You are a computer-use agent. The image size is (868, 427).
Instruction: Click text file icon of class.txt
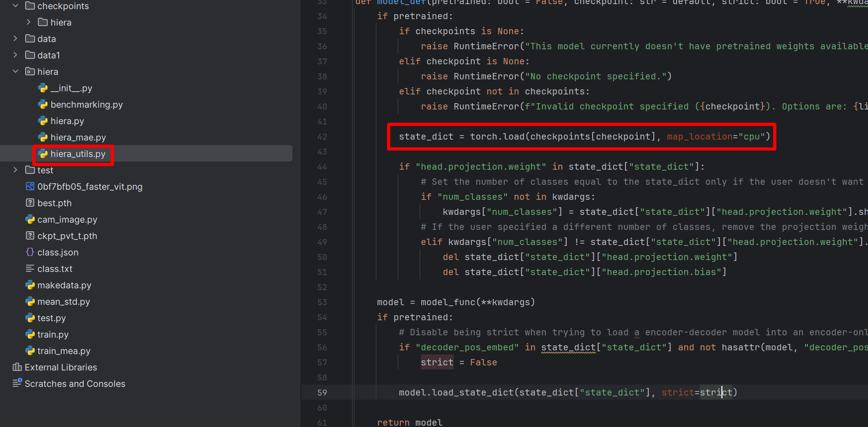point(30,269)
